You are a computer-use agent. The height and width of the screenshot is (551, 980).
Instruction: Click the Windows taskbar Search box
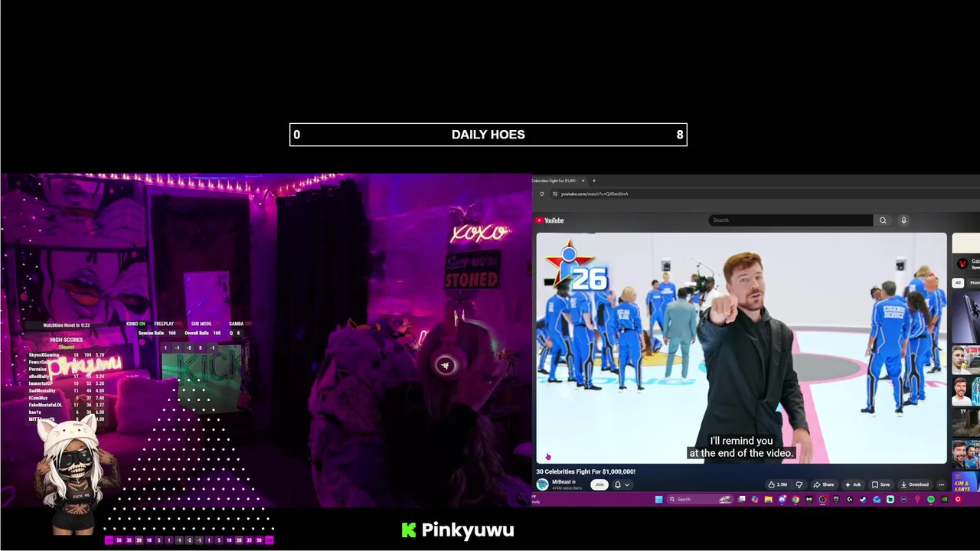(x=700, y=500)
